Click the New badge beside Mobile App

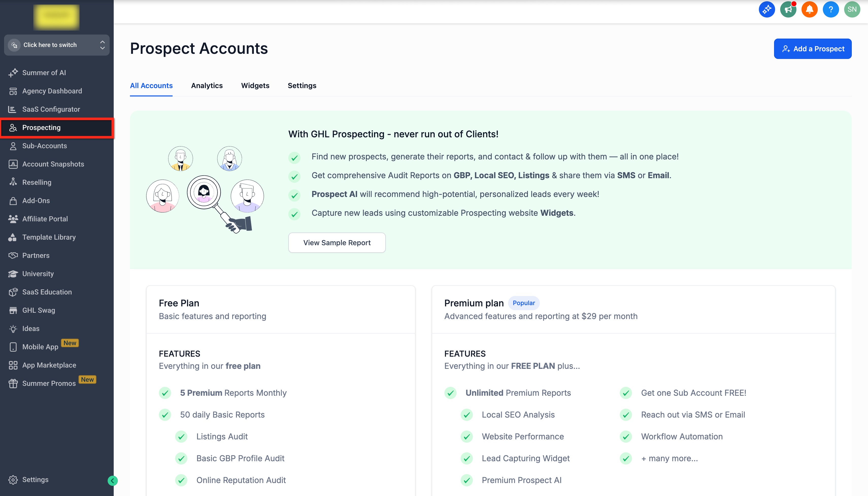[x=70, y=343]
